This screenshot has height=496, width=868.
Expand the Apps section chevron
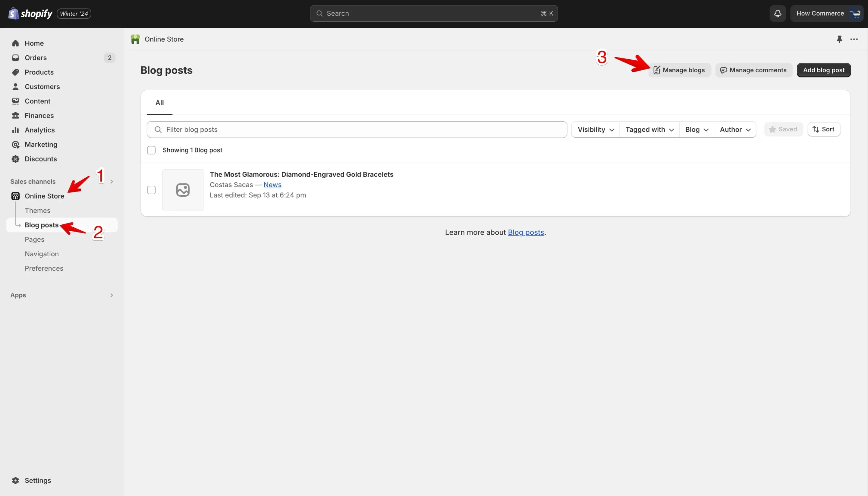point(112,295)
